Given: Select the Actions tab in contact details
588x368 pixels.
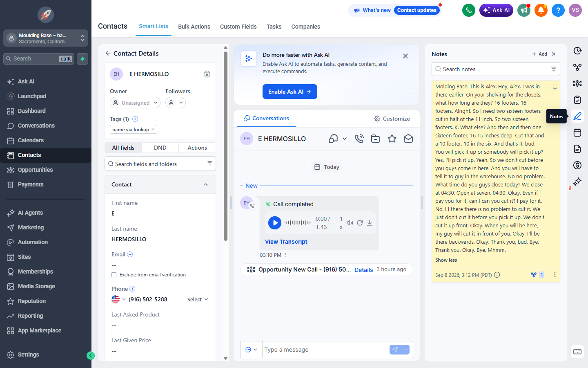Looking at the screenshot, I should click(x=197, y=148).
